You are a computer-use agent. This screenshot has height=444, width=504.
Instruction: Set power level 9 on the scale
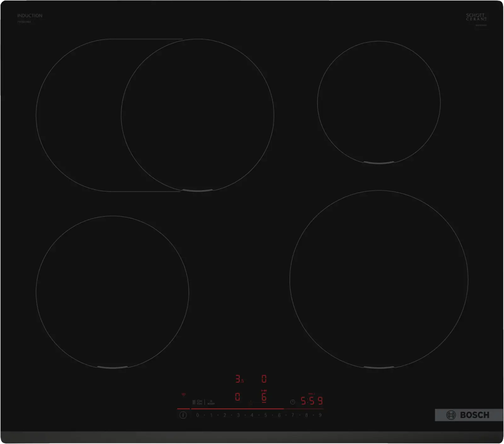click(x=320, y=415)
